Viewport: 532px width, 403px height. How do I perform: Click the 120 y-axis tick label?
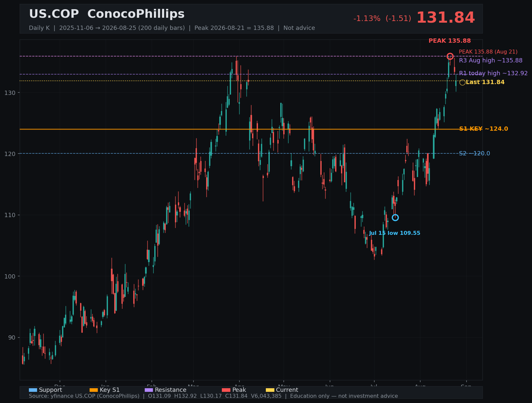click(x=10, y=154)
